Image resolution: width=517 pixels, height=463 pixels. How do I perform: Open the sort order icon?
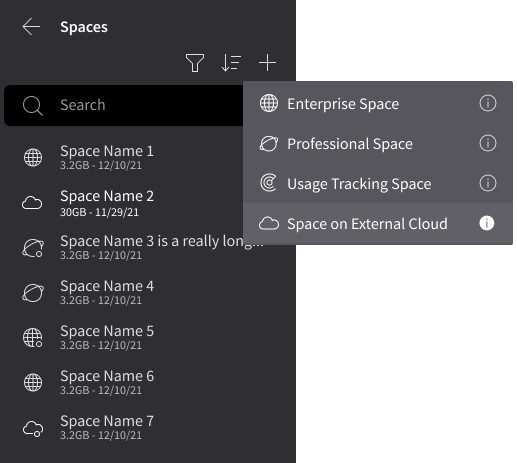[x=231, y=63]
